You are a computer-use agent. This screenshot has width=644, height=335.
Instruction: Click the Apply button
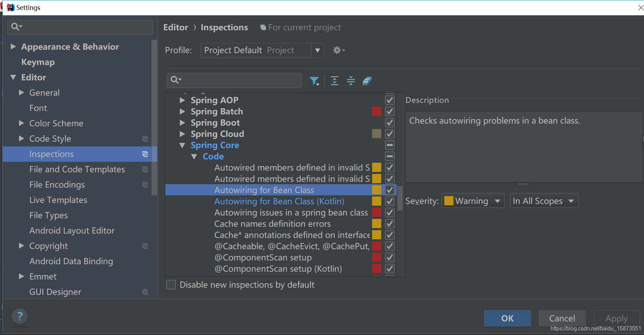pyautogui.click(x=616, y=318)
